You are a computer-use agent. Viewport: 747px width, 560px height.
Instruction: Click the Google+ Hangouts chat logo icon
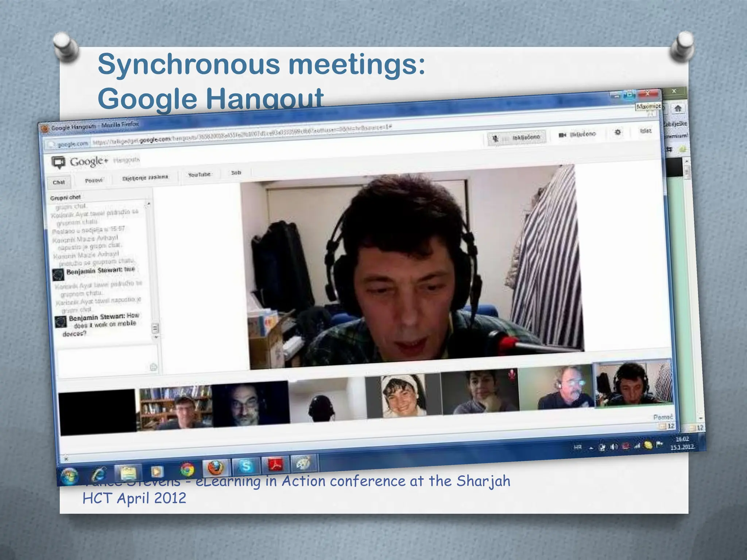[58, 162]
